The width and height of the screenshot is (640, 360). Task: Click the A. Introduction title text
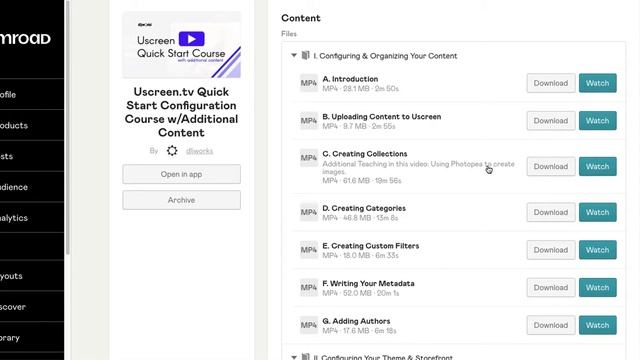coord(350,79)
